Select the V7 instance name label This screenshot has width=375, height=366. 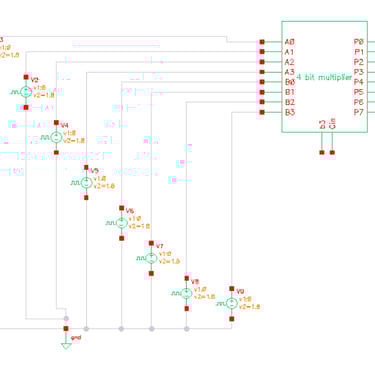pos(160,246)
